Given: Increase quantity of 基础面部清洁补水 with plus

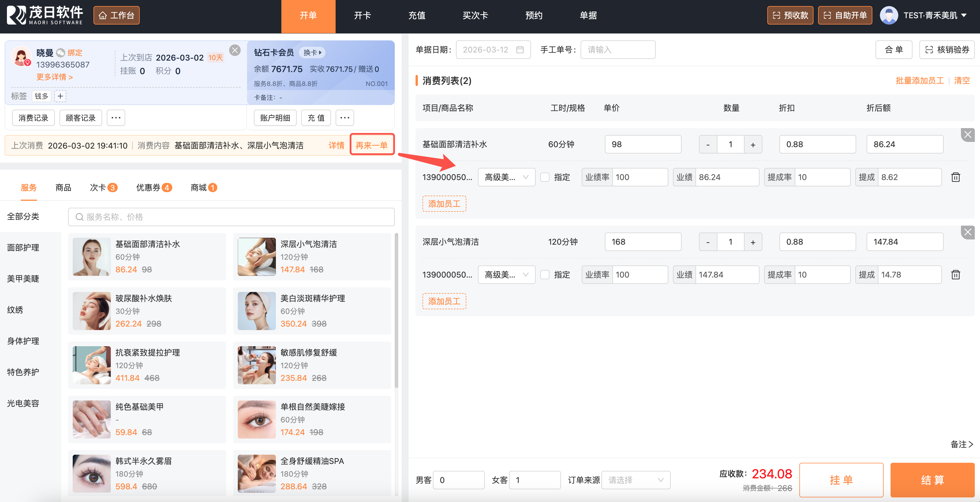Looking at the screenshot, I should tap(753, 145).
